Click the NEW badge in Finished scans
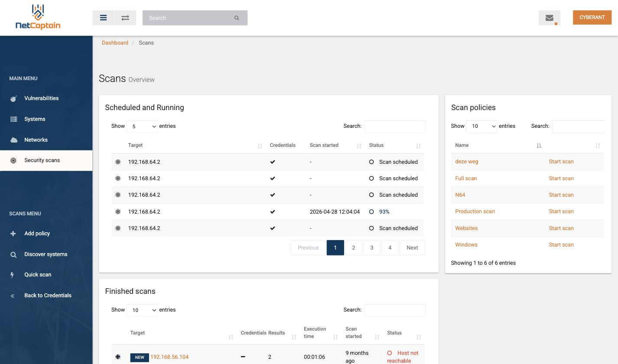 point(140,357)
